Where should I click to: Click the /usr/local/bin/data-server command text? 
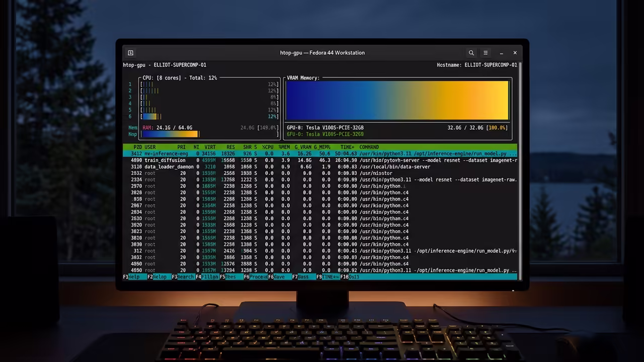[395, 167]
